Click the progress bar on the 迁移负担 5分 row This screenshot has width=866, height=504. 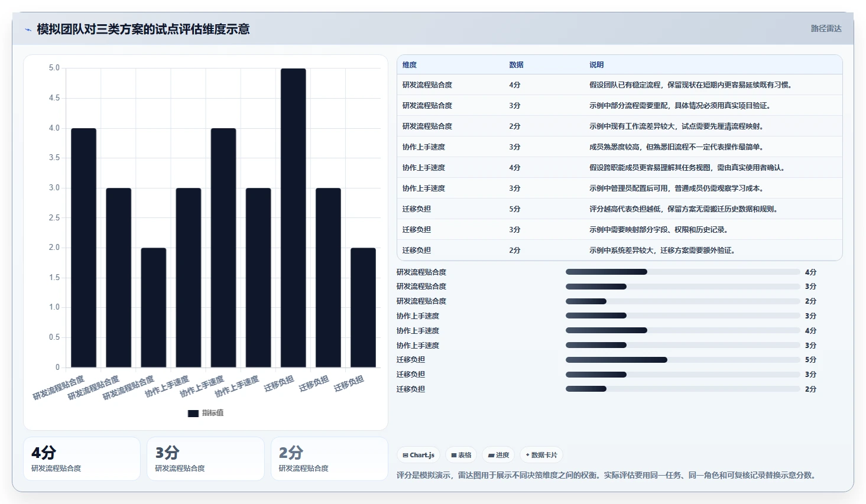pyautogui.click(x=683, y=360)
